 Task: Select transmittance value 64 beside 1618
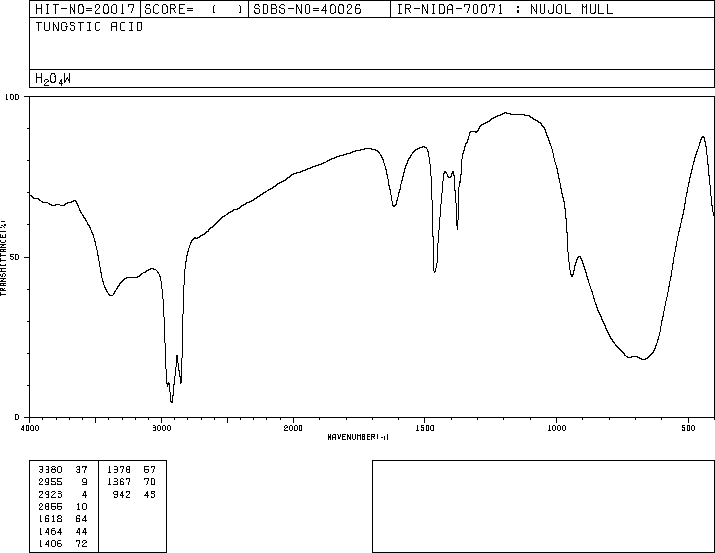click(81, 519)
